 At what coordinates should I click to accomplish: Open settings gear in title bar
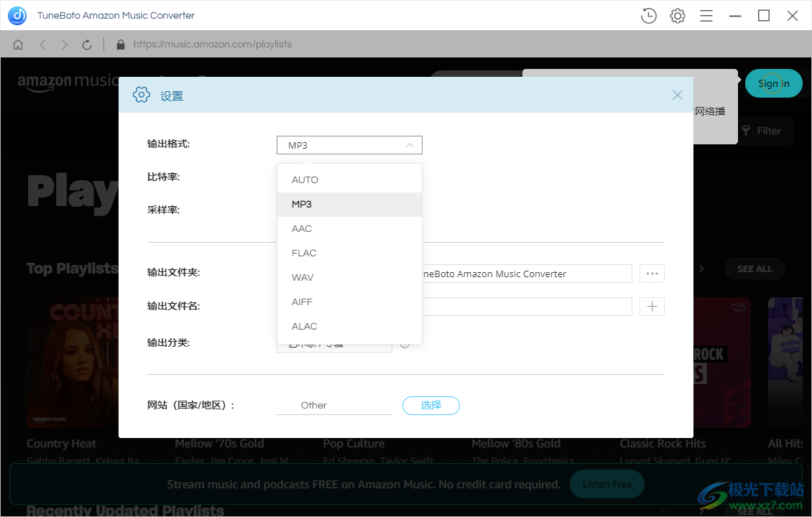click(678, 16)
